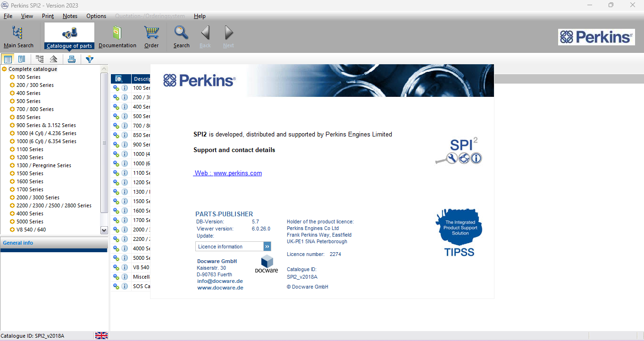Image resolution: width=644 pixels, height=341 pixels.
Task: Click the tree scrollbar down arrow
Action: coord(104,230)
